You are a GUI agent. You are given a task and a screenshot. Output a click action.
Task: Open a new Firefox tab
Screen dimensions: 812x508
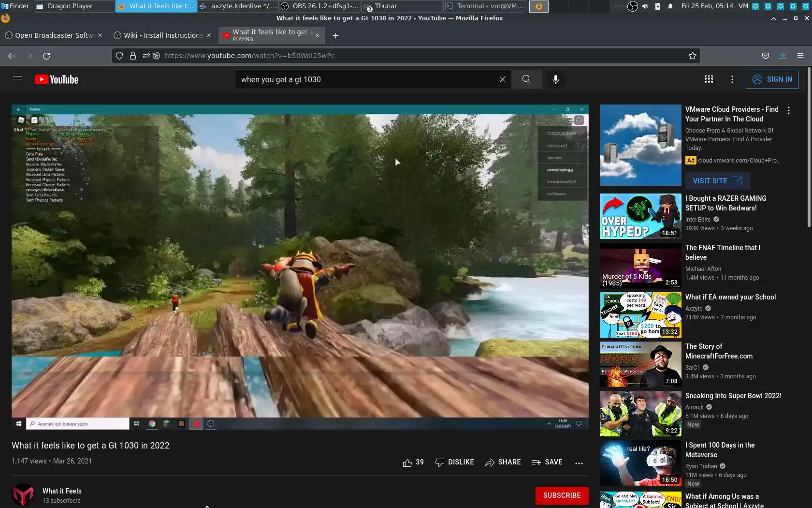click(336, 35)
